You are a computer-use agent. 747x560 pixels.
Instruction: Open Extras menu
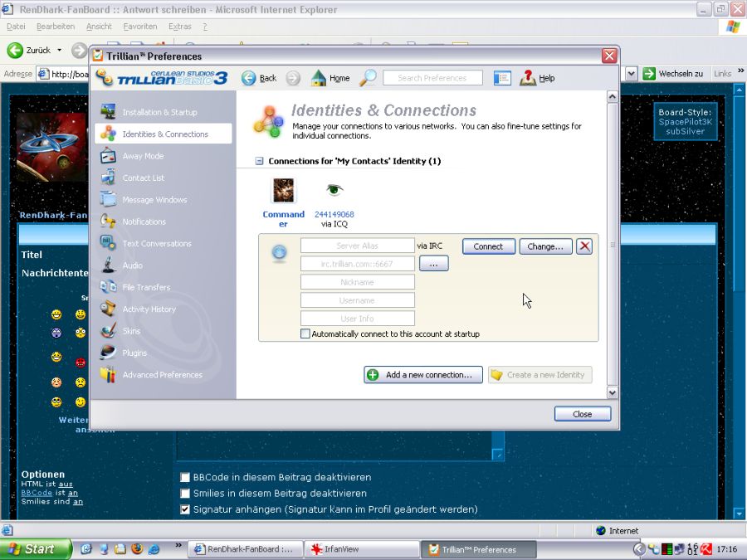[179, 27]
